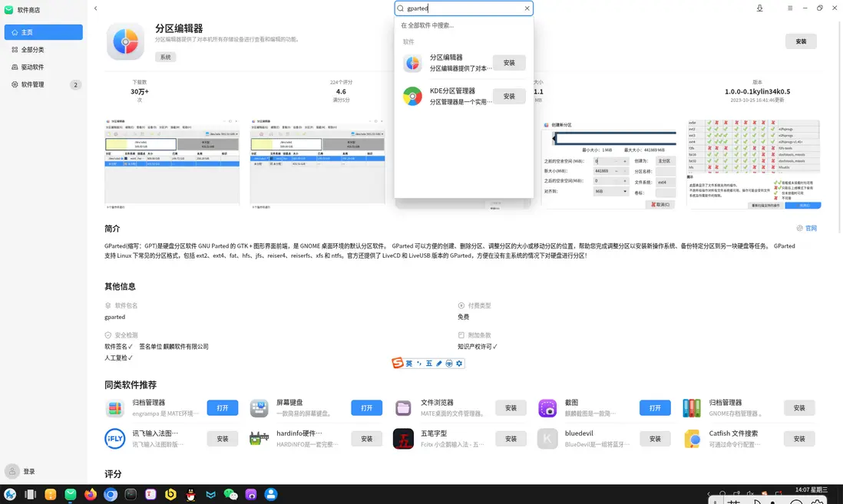The height and width of the screenshot is (504, 843).
Task: Install 分区编辑器 via top-right 安装 button
Action: 801,41
